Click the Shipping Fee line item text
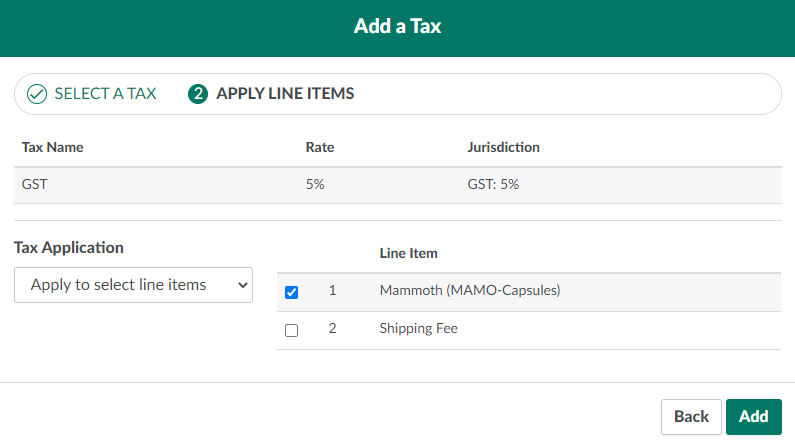The image size is (795, 447). [418, 328]
